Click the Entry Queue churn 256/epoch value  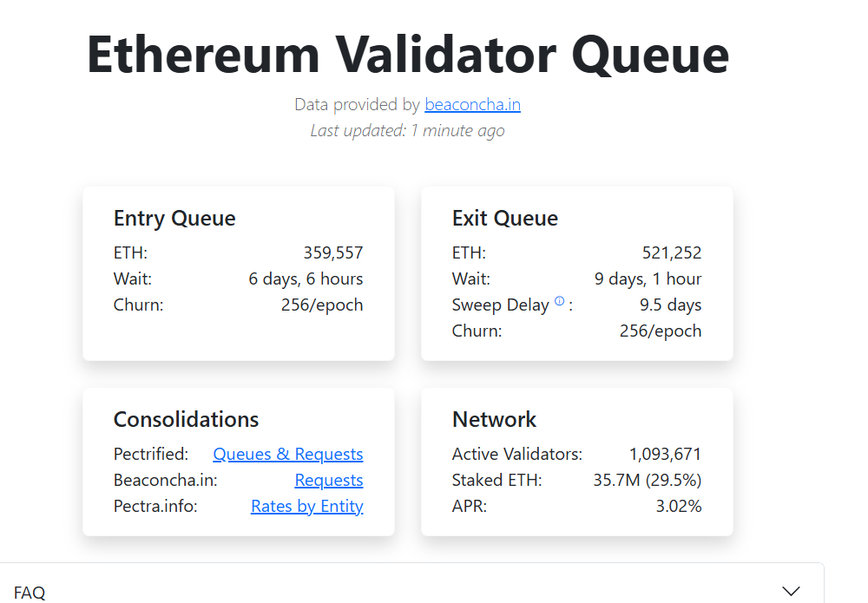point(322,305)
